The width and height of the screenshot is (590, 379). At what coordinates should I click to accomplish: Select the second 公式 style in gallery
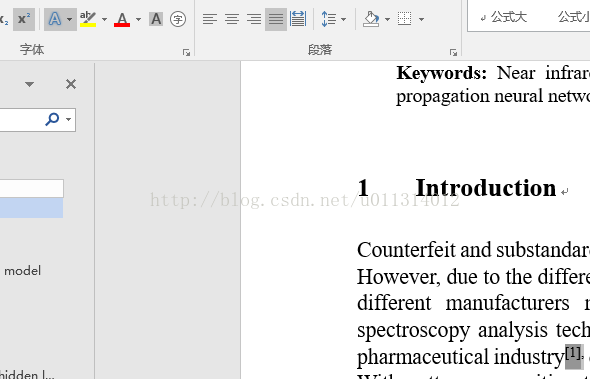click(573, 17)
